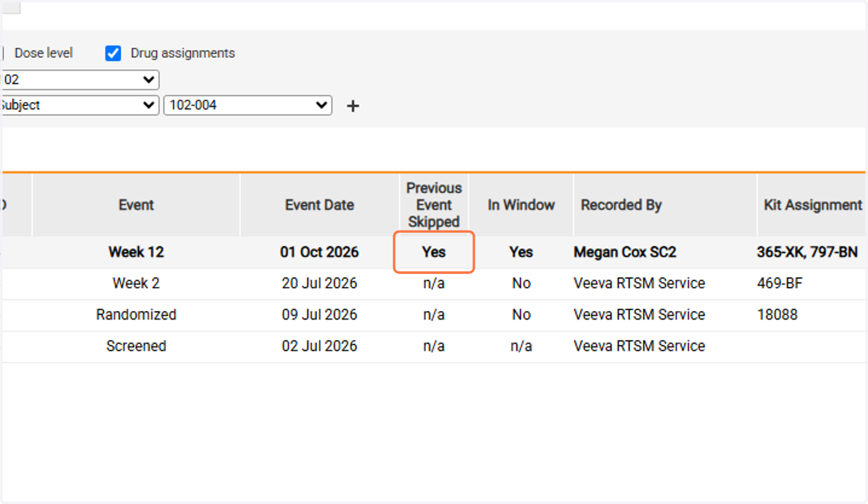The width and height of the screenshot is (868, 504).
Task: Click the Yes value under Previous Event Skipped
Action: 434,252
